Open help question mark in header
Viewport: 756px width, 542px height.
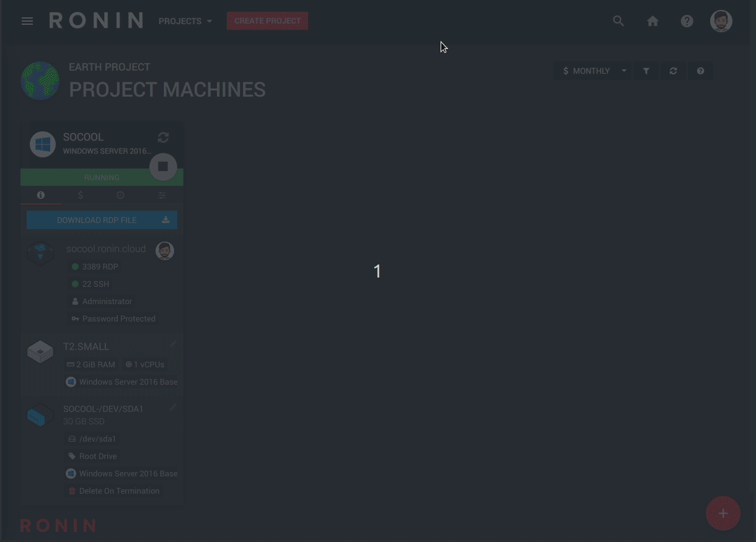pos(687,21)
